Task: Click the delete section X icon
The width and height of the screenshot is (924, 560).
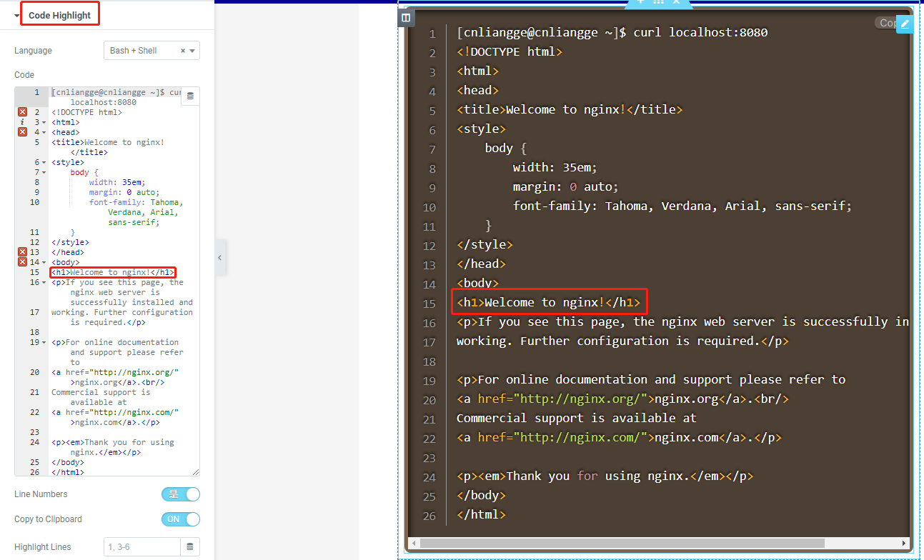Action: tap(676, 2)
